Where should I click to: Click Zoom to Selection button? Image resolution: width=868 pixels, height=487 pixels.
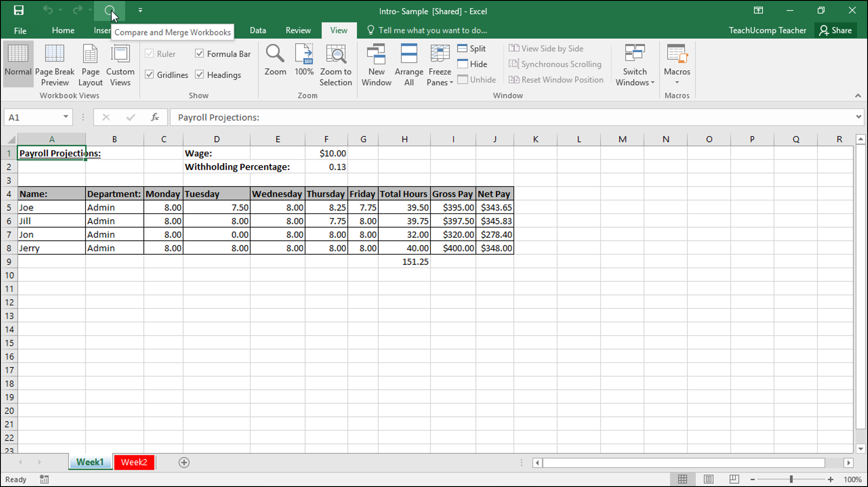click(335, 65)
